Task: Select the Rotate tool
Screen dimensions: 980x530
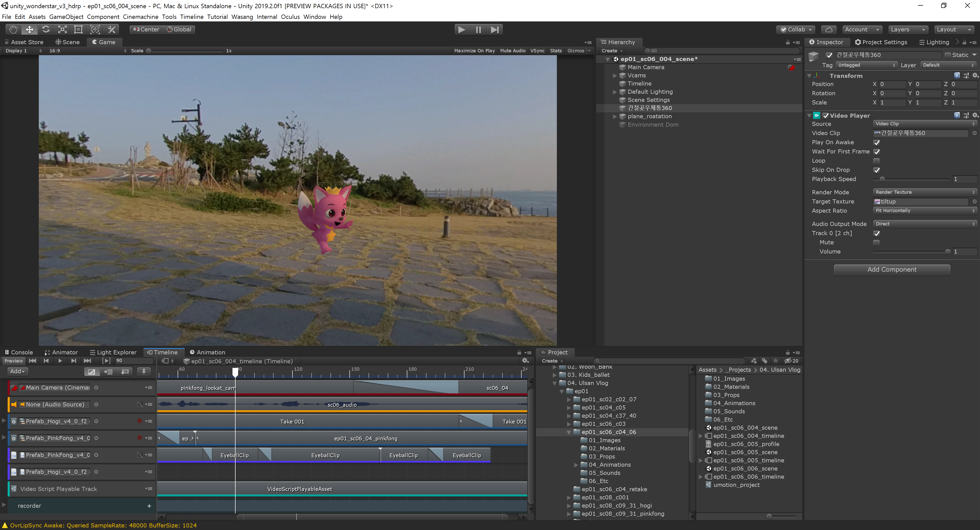Action: (46, 29)
